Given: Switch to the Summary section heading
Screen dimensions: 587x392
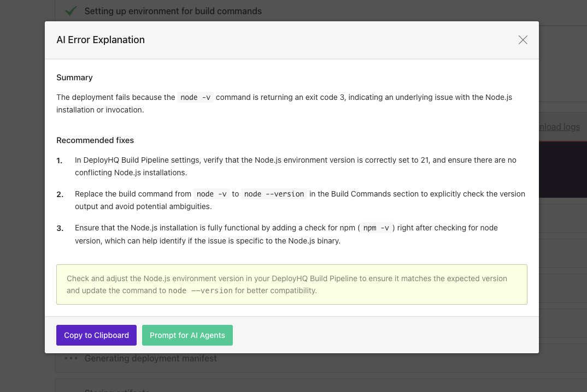Looking at the screenshot, I should click(x=74, y=78).
